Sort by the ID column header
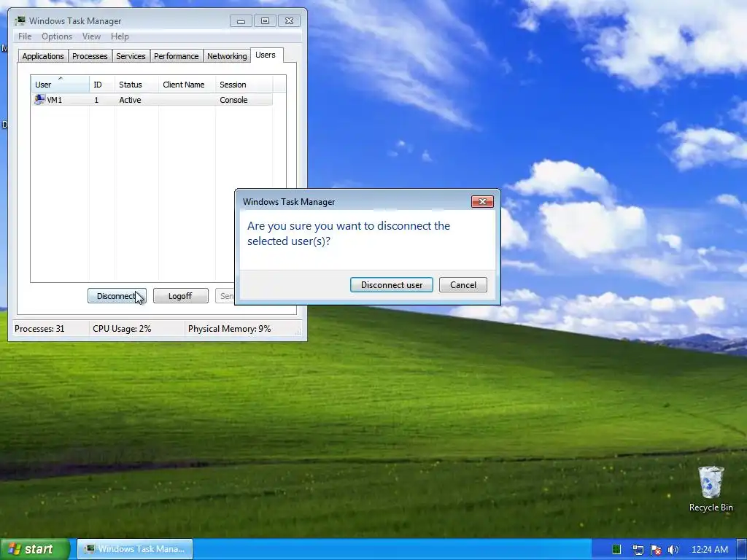 [x=102, y=85]
